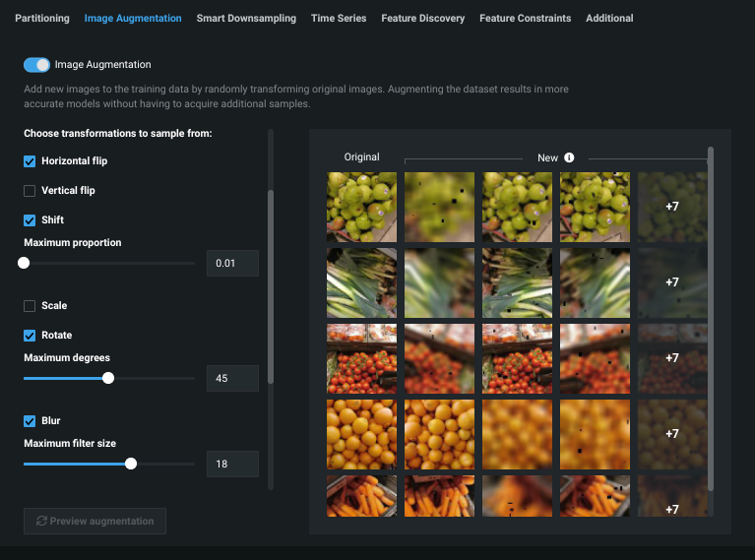The width and height of the screenshot is (755, 560).
Task: Uncheck the Horizontal flip checkbox
Action: [30, 160]
